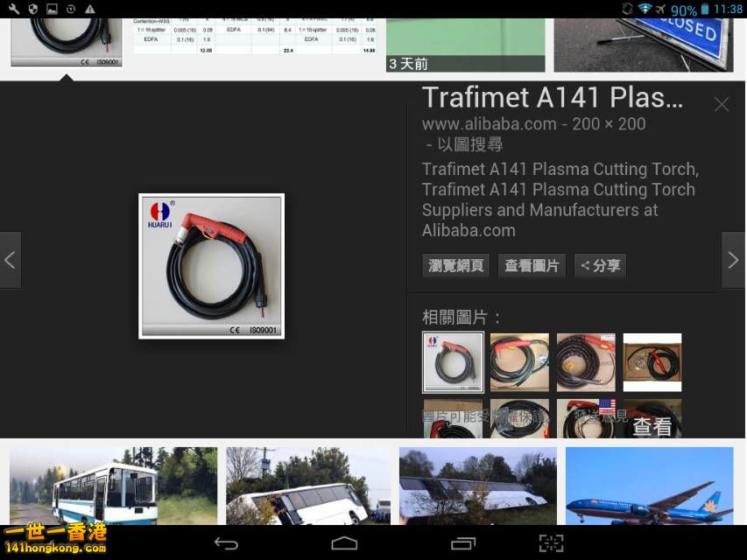Screen dimensions: 747x560
Task: Go to the previous image with left arrow
Action: point(10,260)
